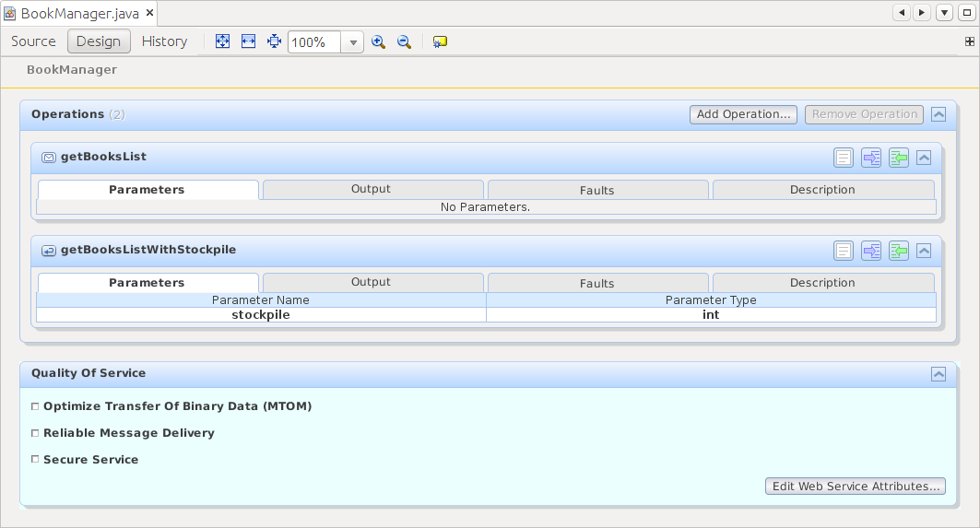Open the 100% zoom dropdown arrow
The width and height of the screenshot is (980, 528).
(x=353, y=42)
